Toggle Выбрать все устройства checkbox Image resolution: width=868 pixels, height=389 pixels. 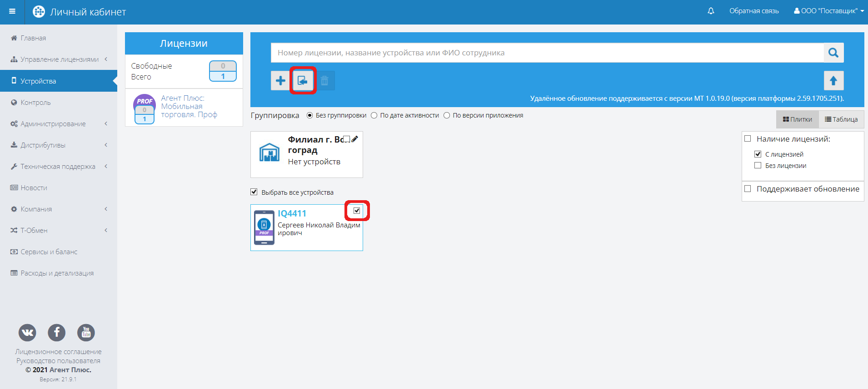254,192
